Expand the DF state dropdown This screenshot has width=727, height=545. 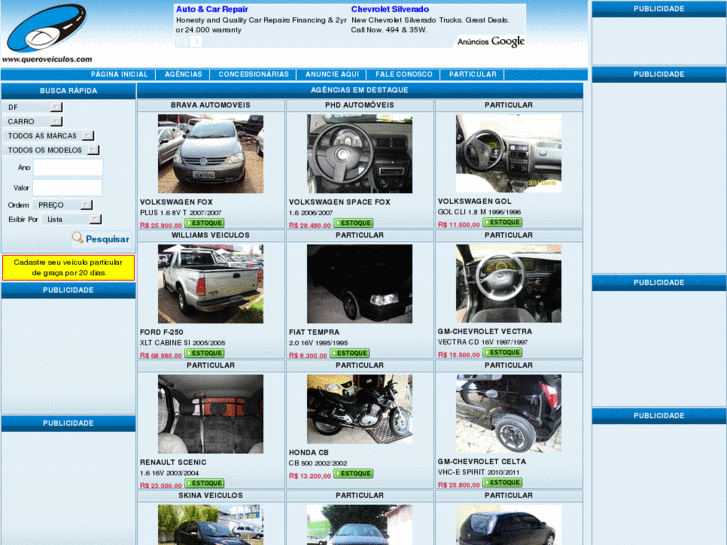56,107
